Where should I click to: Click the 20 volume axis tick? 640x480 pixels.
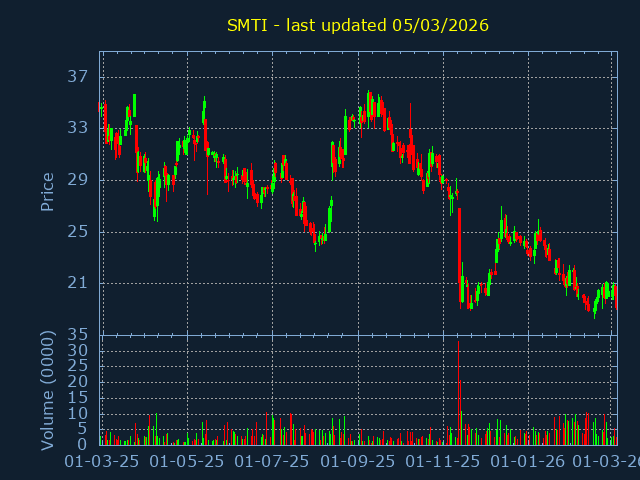point(78,382)
